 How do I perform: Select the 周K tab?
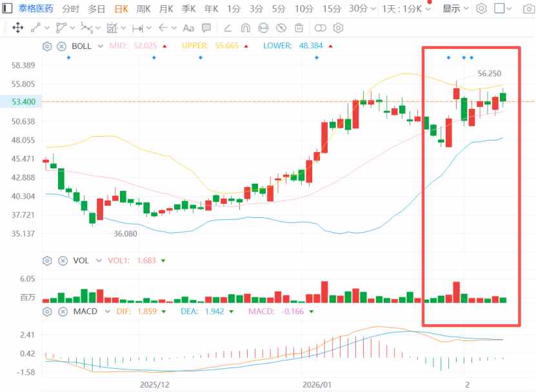coord(143,8)
